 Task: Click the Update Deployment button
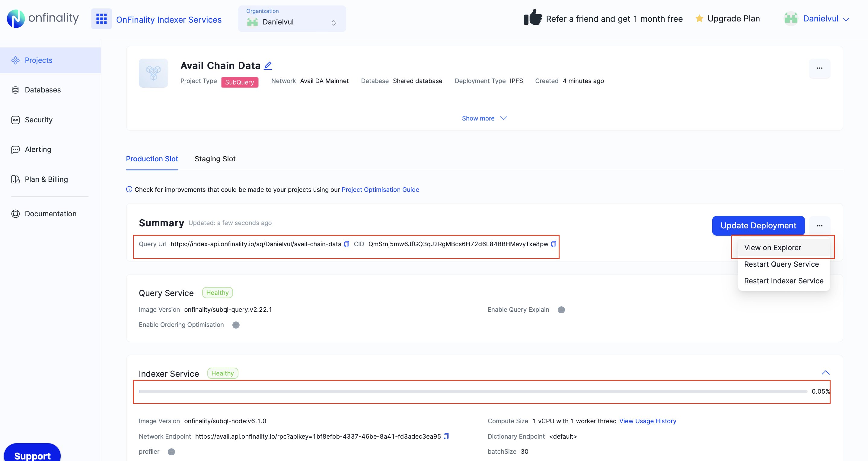(x=758, y=225)
